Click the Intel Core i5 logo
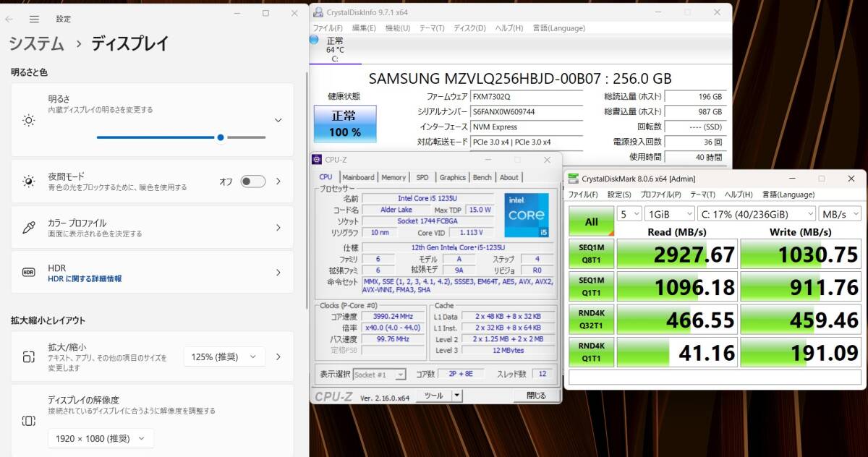This screenshot has height=457, width=868. coord(527,215)
